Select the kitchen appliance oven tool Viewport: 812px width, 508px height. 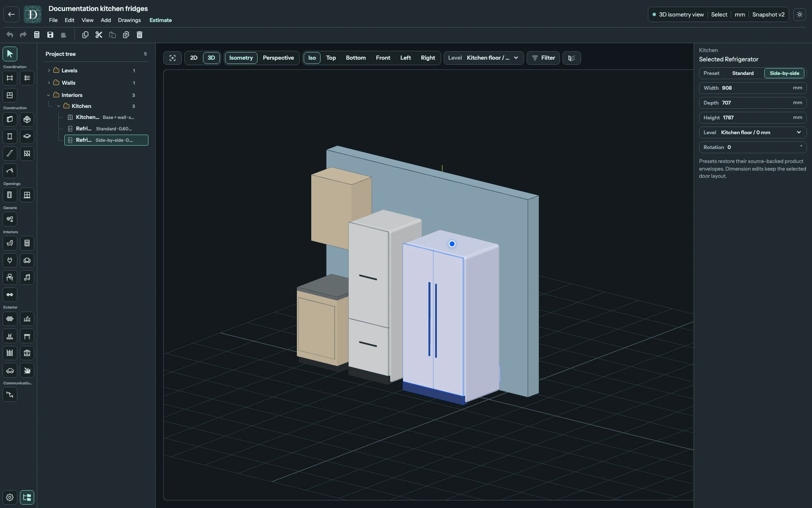[27, 243]
